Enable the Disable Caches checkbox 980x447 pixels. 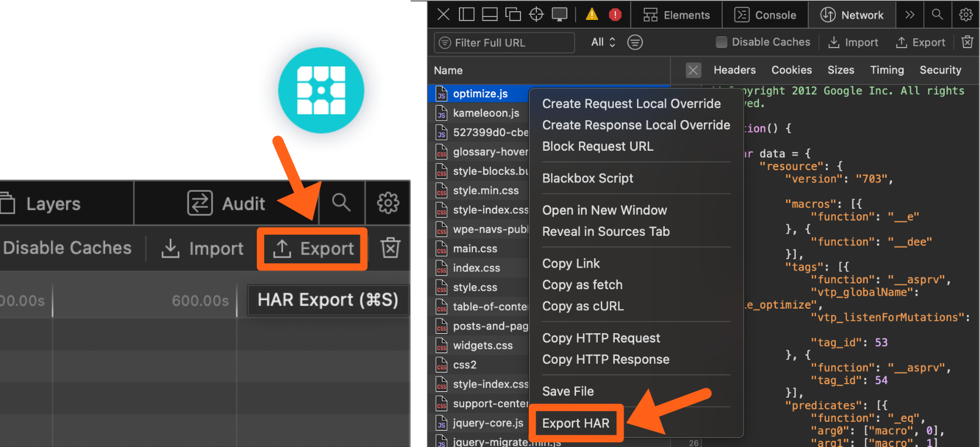722,42
